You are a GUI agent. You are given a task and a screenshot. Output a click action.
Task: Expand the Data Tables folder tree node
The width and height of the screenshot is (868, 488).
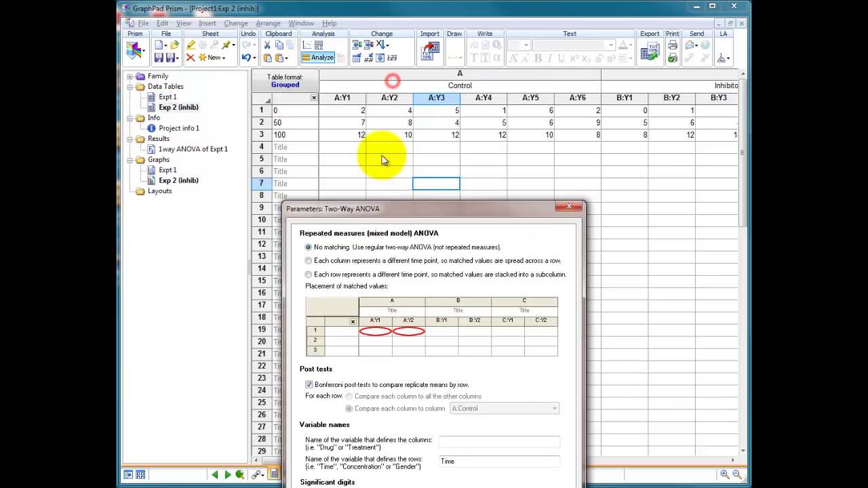click(x=129, y=87)
